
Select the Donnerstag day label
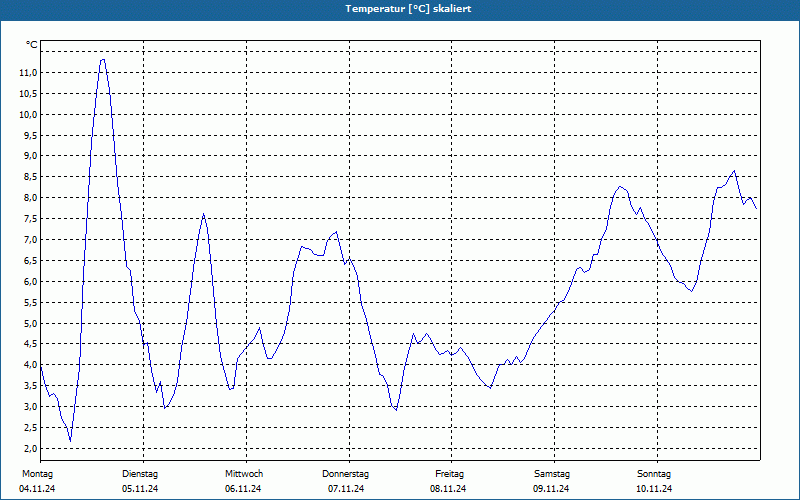coord(345,474)
